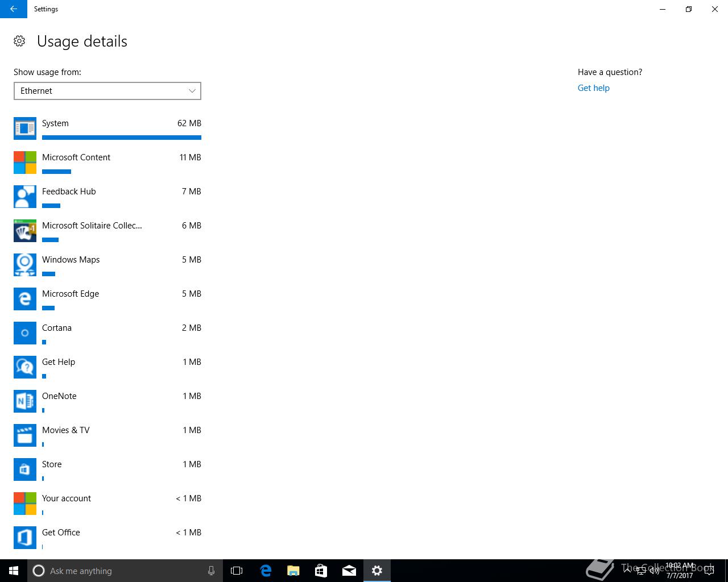728x582 pixels.
Task: Click the Usage details heading
Action: [82, 41]
